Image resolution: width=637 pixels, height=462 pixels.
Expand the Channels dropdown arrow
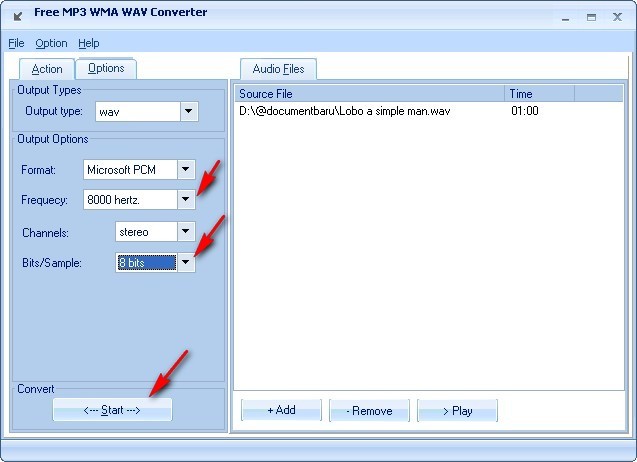(x=186, y=231)
